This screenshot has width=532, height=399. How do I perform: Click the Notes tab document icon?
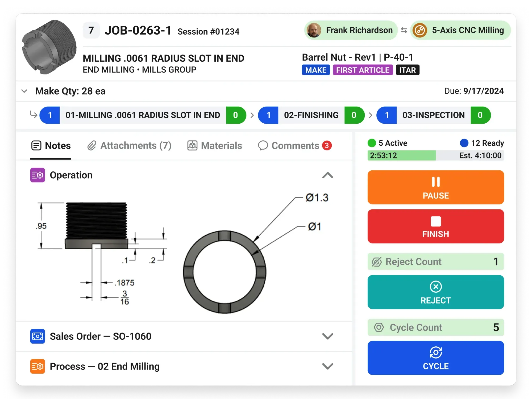(x=36, y=146)
